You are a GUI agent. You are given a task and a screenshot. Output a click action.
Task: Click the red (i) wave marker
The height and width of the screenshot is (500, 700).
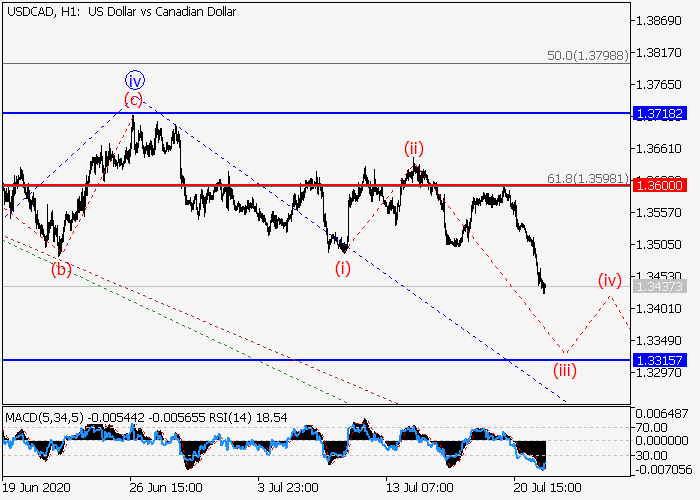click(342, 268)
